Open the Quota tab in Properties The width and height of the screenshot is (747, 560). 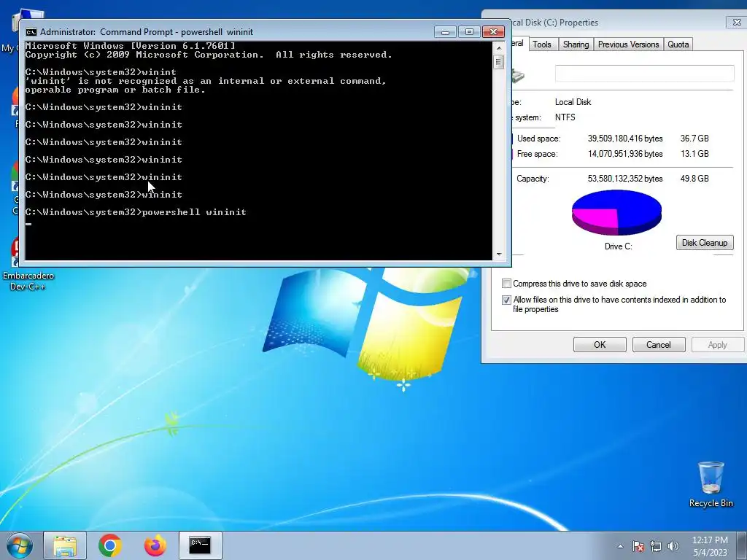(x=678, y=44)
